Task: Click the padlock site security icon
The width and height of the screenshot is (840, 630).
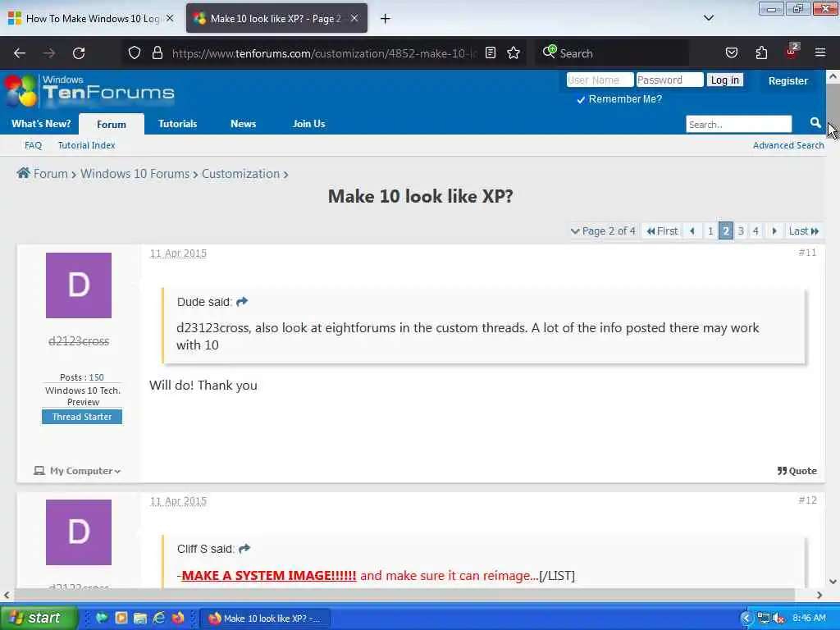Action: click(157, 53)
